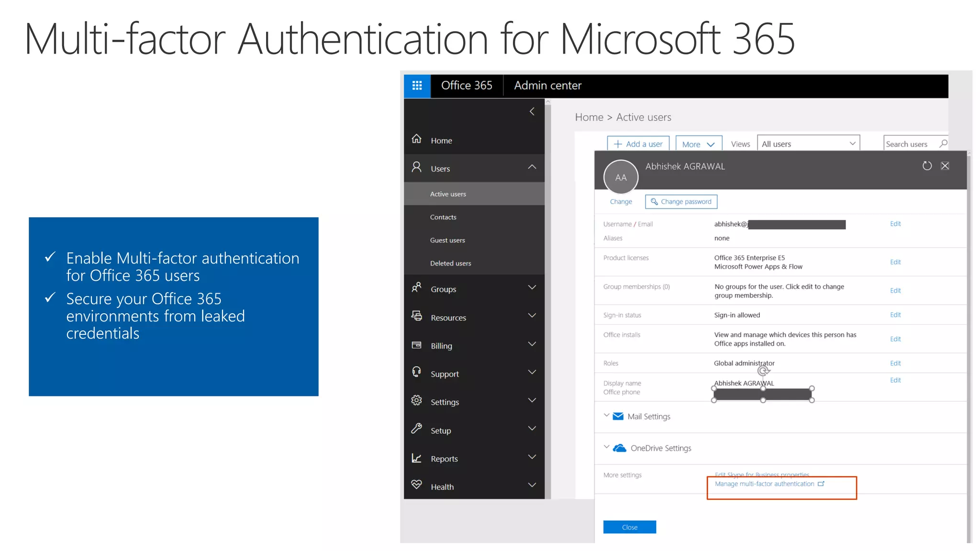Click the OneDrive cloud icon
The width and height of the screenshot is (980, 551).
pos(620,448)
